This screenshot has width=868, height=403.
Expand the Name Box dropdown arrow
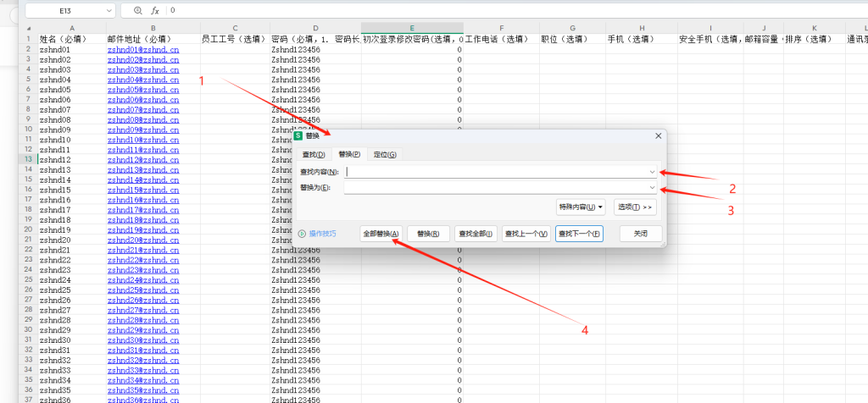109,10
